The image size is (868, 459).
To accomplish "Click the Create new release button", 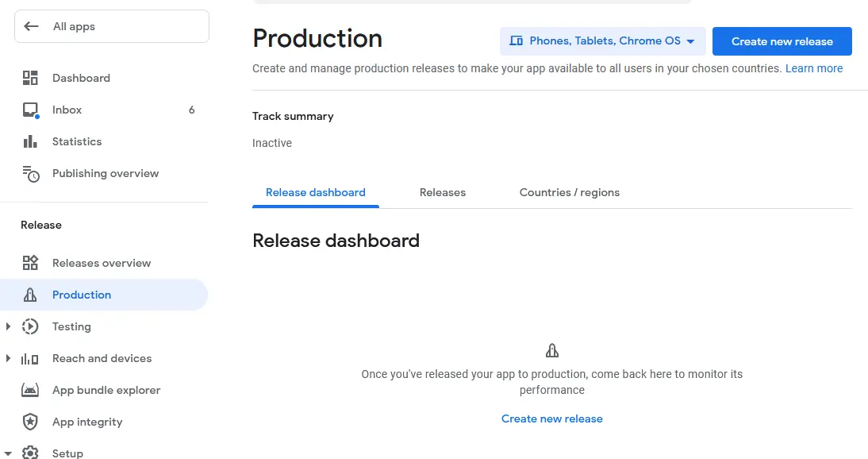I will point(782,40).
